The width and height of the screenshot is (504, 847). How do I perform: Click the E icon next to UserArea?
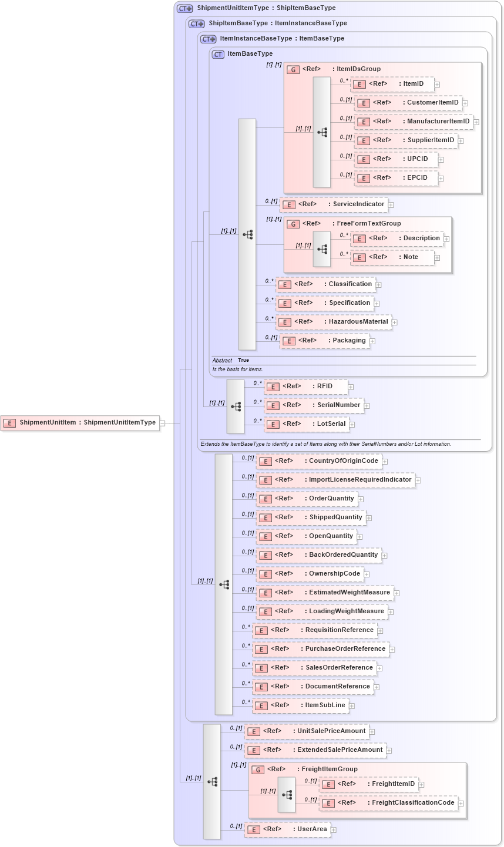[x=253, y=829]
